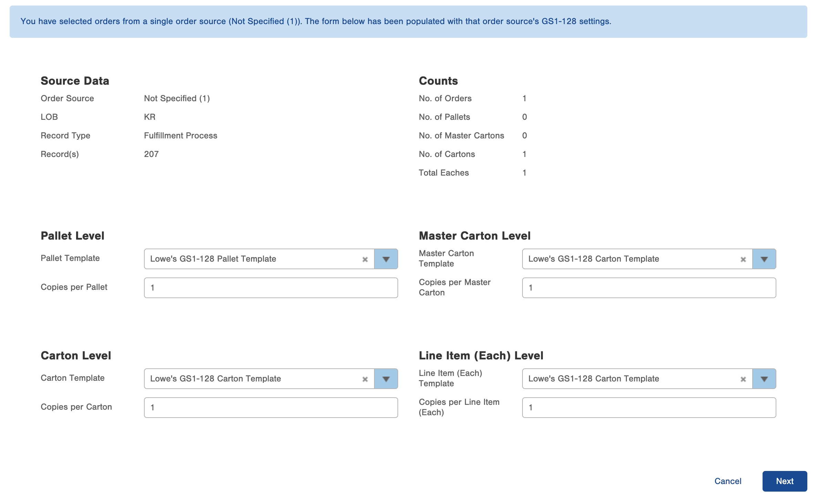Open the Carton Template dropdown arrow
Screen dimensions: 828x504
[x=386, y=379]
